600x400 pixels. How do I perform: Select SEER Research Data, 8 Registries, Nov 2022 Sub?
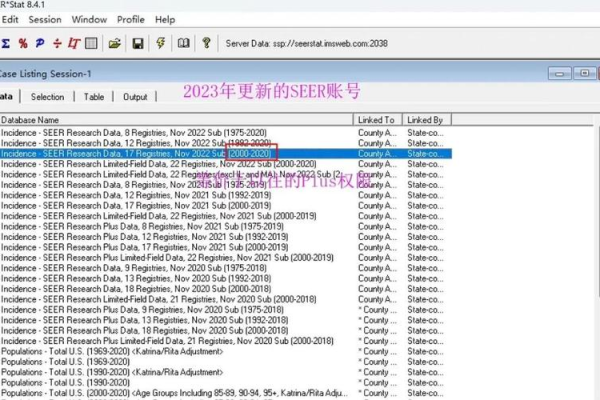[226, 133]
